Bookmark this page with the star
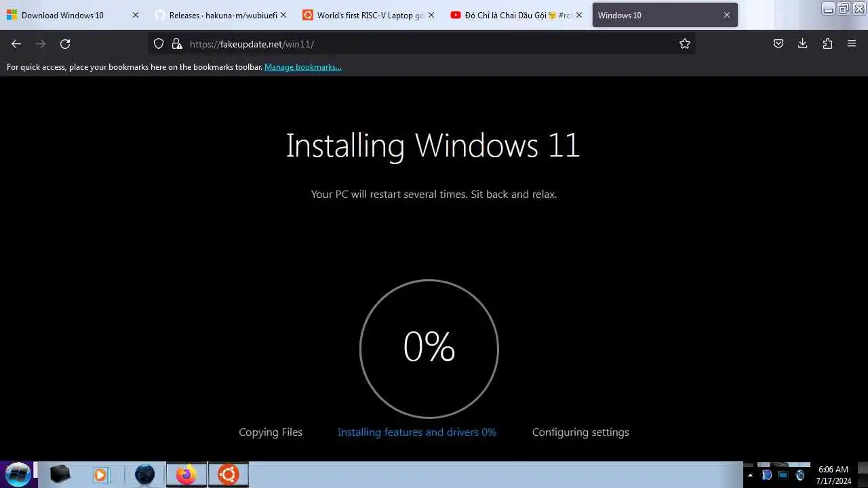Viewport: 868px width, 488px height. pos(685,43)
